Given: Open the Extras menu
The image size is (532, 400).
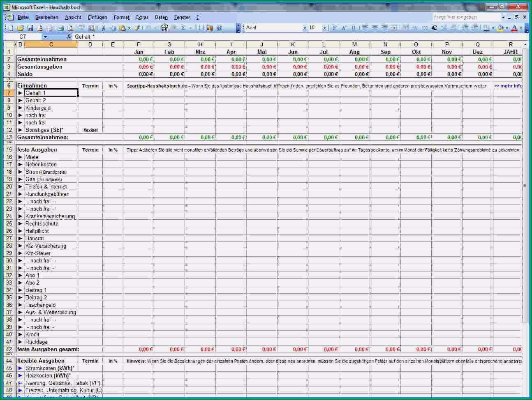Looking at the screenshot, I should point(142,17).
